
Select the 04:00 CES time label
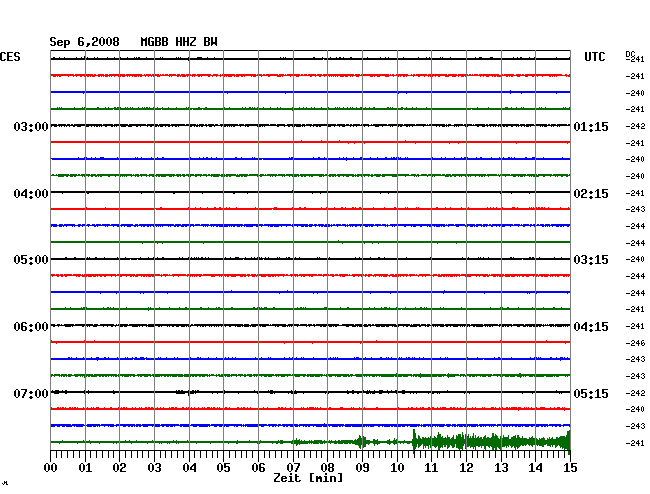(31, 194)
